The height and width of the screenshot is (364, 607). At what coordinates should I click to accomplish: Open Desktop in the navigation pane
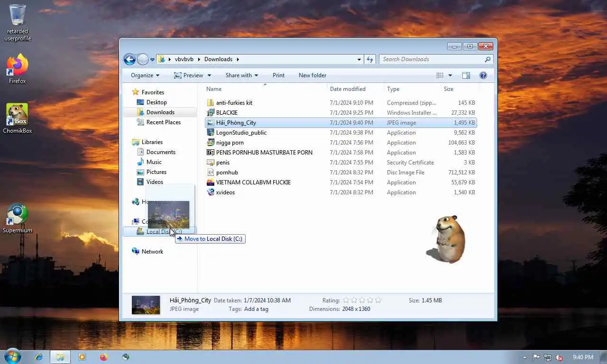click(x=156, y=102)
